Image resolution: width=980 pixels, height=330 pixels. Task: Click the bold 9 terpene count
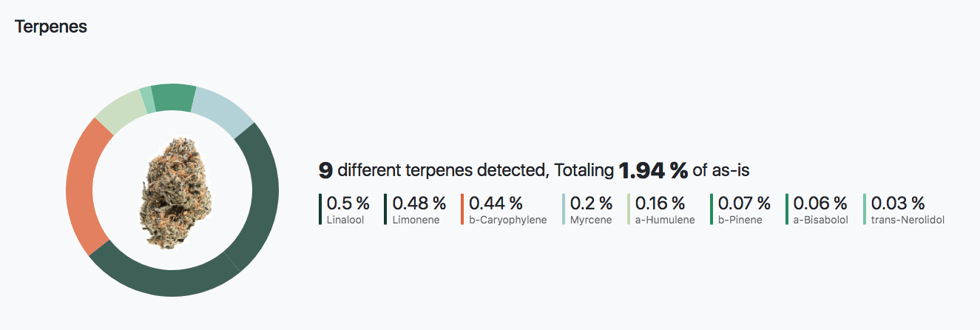(325, 171)
